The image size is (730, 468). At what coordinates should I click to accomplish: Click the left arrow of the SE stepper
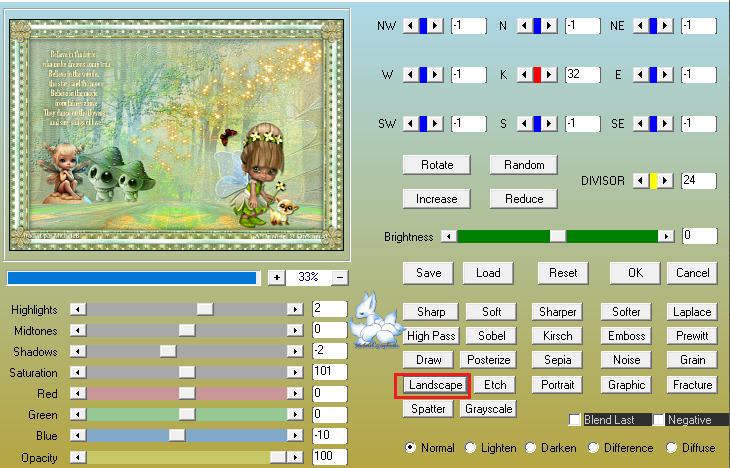pos(641,124)
